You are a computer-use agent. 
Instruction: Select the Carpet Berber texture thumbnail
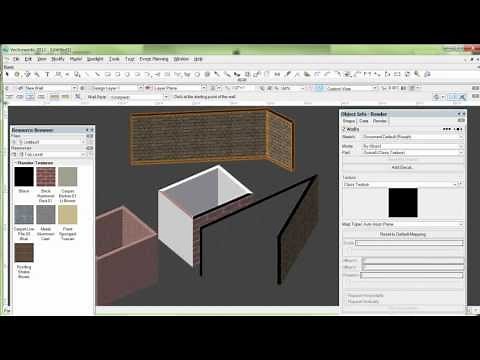pyautogui.click(x=68, y=177)
